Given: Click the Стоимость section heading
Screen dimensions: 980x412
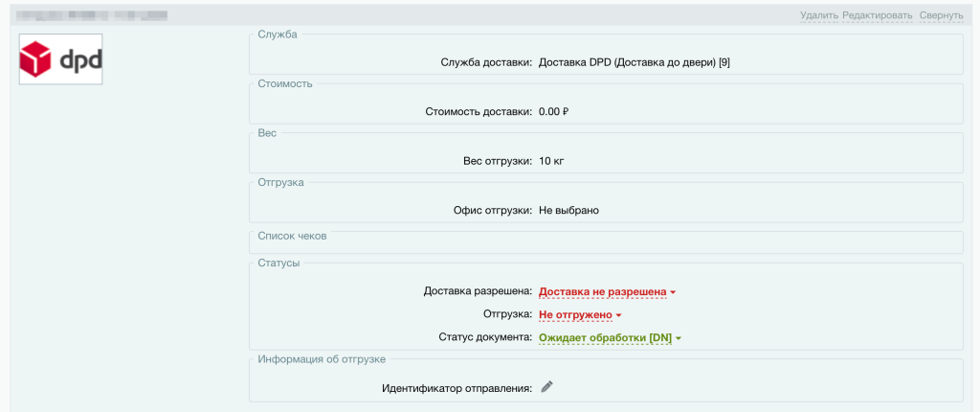Looking at the screenshot, I should click(285, 83).
